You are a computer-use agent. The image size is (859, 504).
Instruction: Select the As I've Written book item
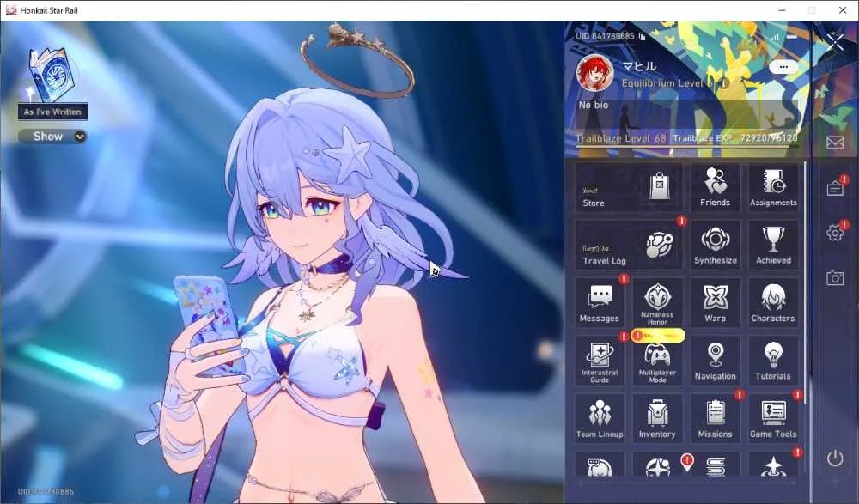51,84
